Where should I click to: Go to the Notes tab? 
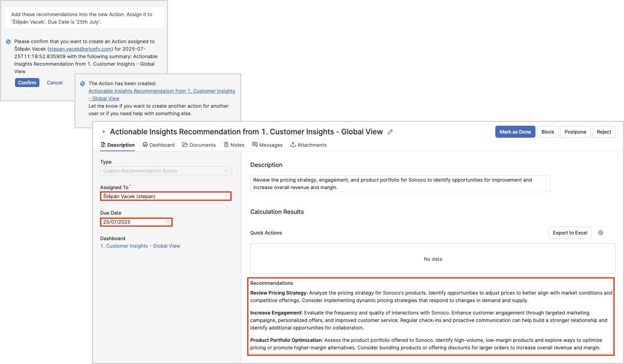point(234,145)
